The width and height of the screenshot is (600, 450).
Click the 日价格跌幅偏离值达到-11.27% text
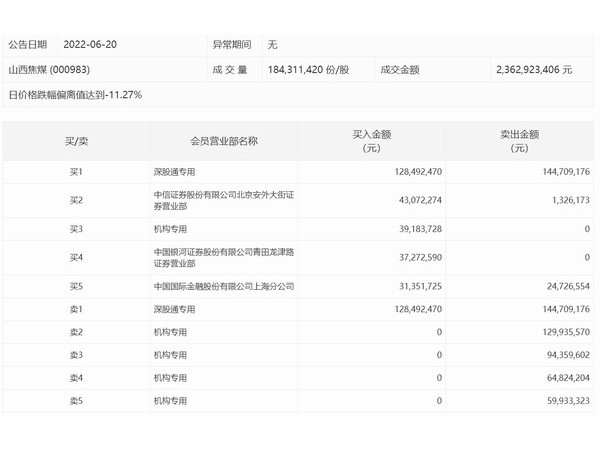click(x=76, y=95)
